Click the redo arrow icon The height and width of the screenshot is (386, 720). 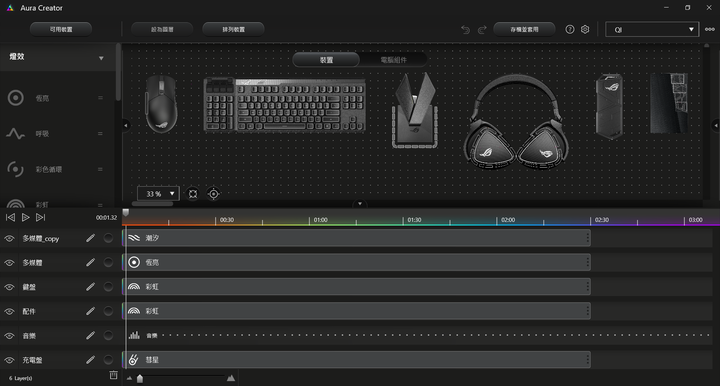[482, 30]
